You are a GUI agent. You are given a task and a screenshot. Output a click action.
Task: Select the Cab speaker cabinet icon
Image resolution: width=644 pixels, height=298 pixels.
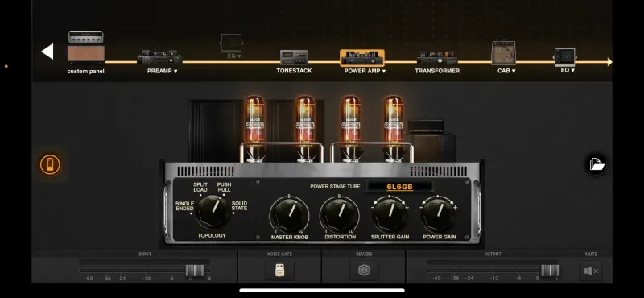pyautogui.click(x=504, y=52)
